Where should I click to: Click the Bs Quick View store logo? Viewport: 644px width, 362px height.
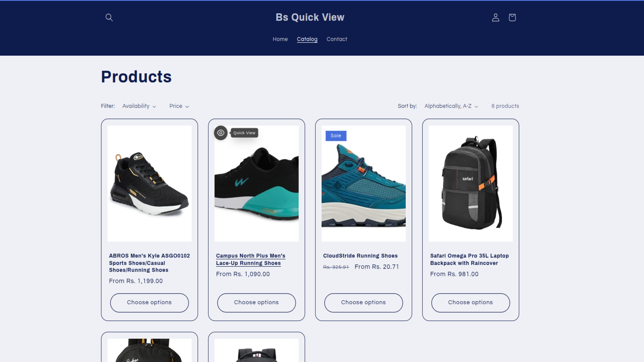point(309,17)
